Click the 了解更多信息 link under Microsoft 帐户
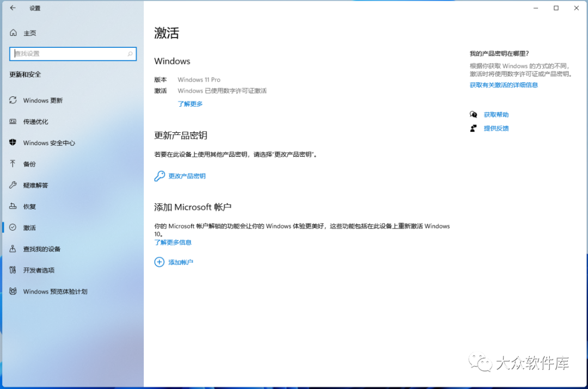588x389 pixels. 173,242
